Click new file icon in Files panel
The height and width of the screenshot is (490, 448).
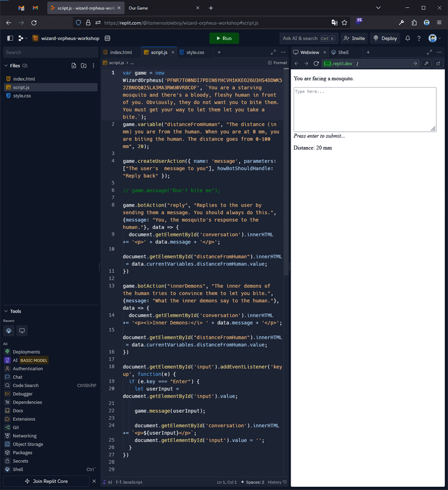[x=74, y=65]
